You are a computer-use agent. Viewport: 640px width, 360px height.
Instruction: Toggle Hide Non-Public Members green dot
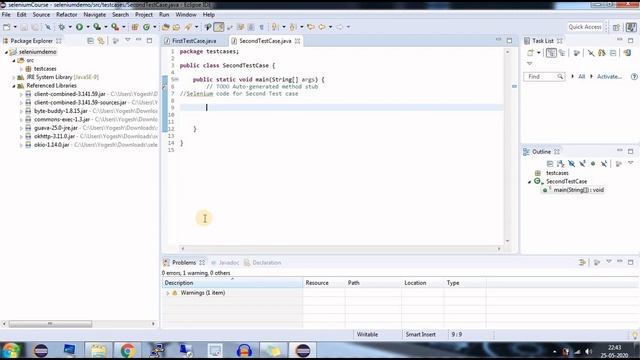click(x=593, y=164)
